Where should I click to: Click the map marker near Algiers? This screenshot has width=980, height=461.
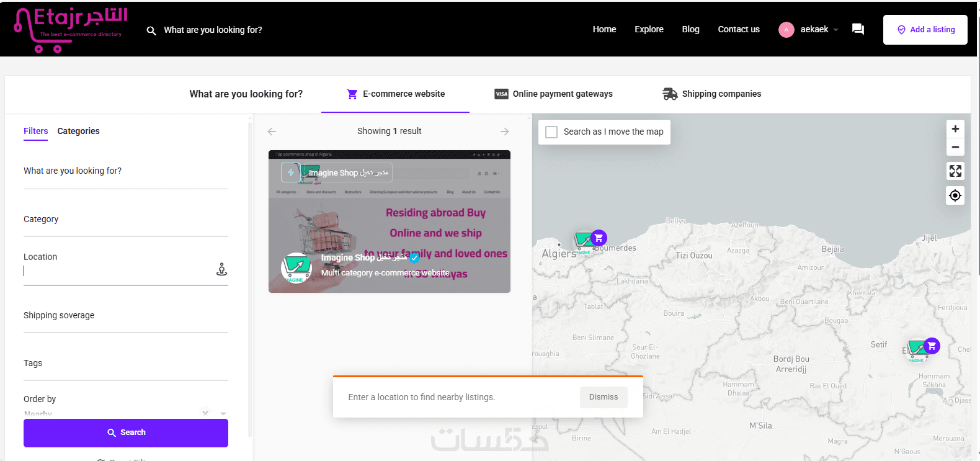pyautogui.click(x=589, y=241)
